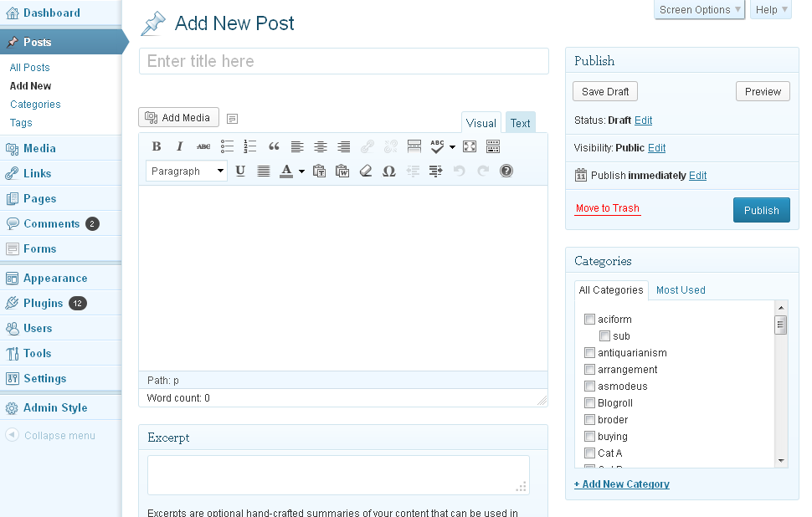
Task: Expand the Screen Options panel
Action: click(699, 10)
